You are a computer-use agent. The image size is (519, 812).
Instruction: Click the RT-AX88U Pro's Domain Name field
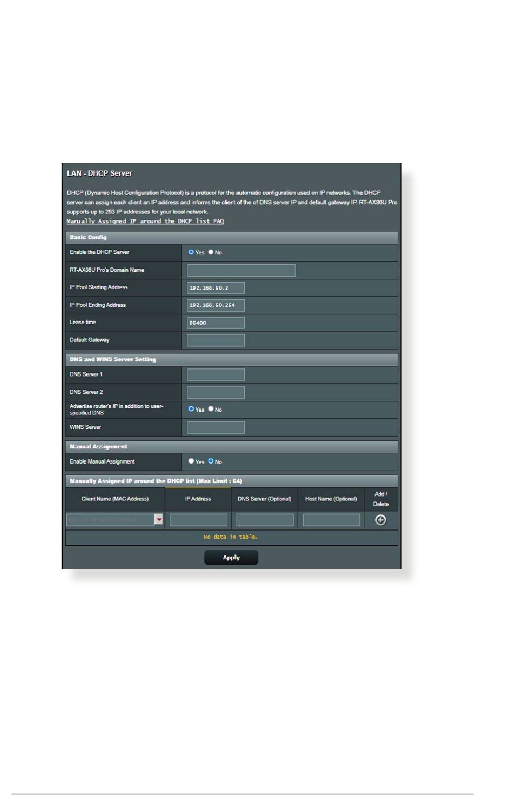(x=241, y=270)
